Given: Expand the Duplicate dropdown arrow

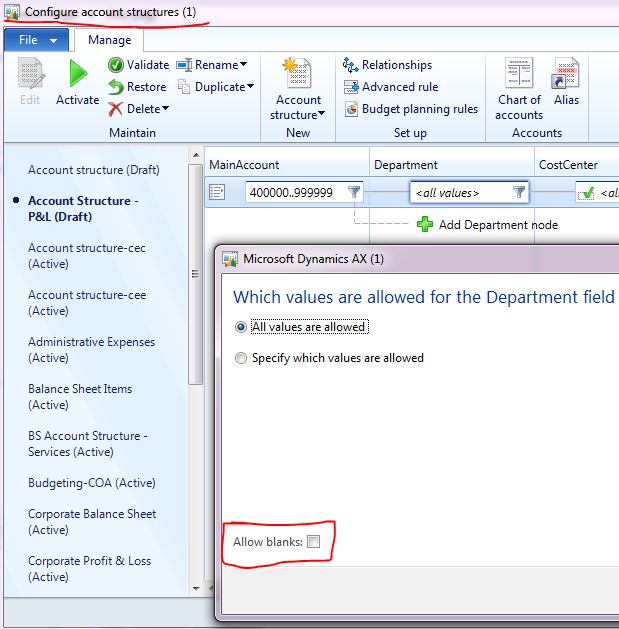Looking at the screenshot, I should [250, 86].
